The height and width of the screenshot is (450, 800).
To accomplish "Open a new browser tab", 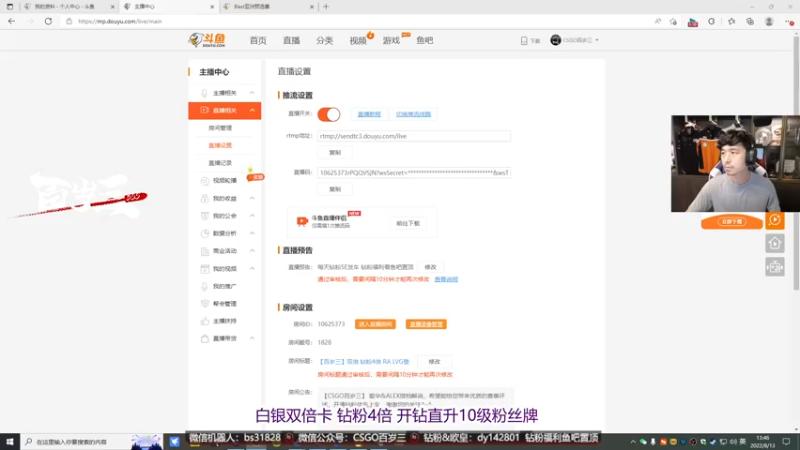I will pos(326,7).
